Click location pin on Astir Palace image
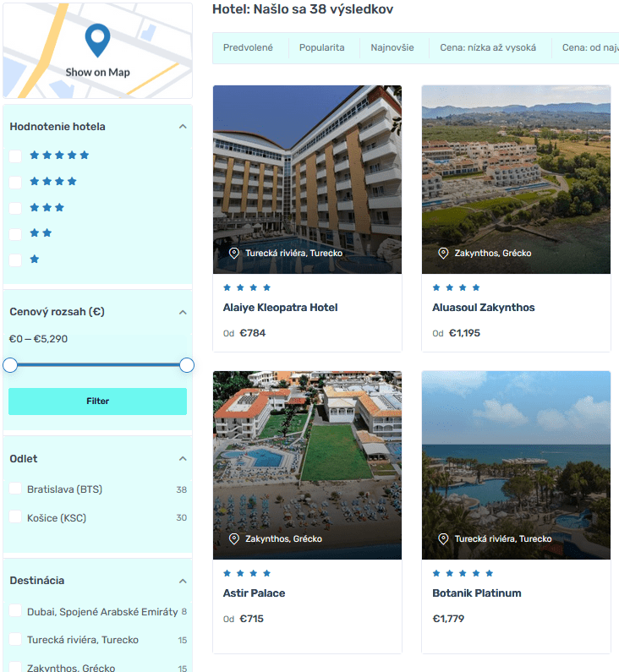The width and height of the screenshot is (619, 672). point(233,538)
